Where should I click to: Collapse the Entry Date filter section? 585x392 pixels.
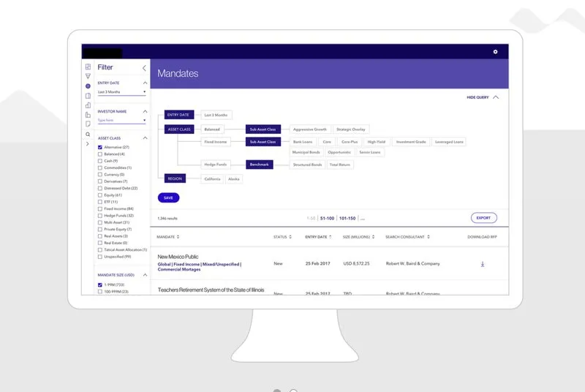[x=145, y=83]
